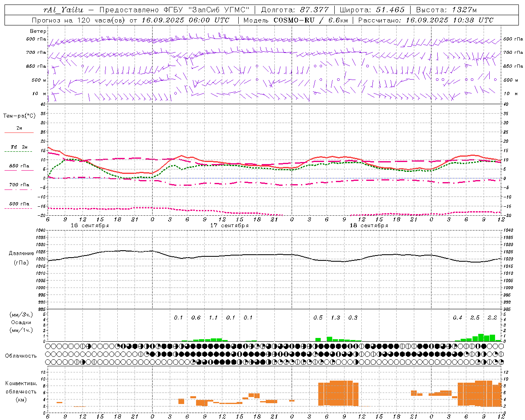The width and height of the screenshot is (525, 420).
Task: Click the 500 м wind level label on left
Action: point(39,80)
